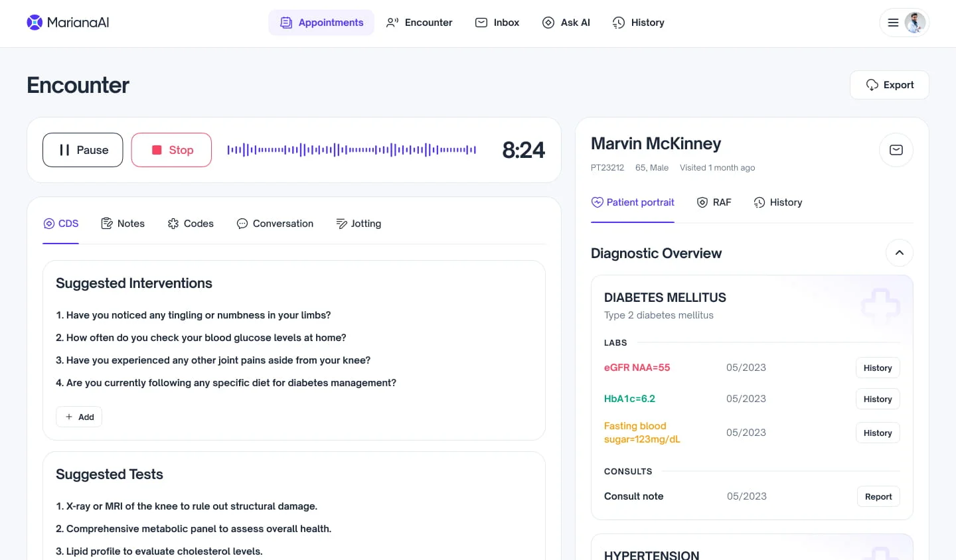Click the Consult note entry

click(x=634, y=496)
